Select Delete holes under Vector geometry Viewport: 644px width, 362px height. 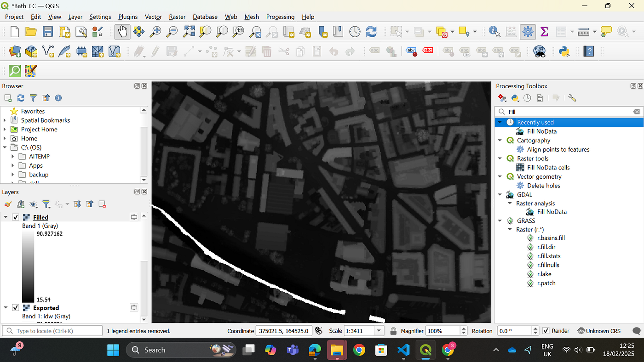point(544,186)
